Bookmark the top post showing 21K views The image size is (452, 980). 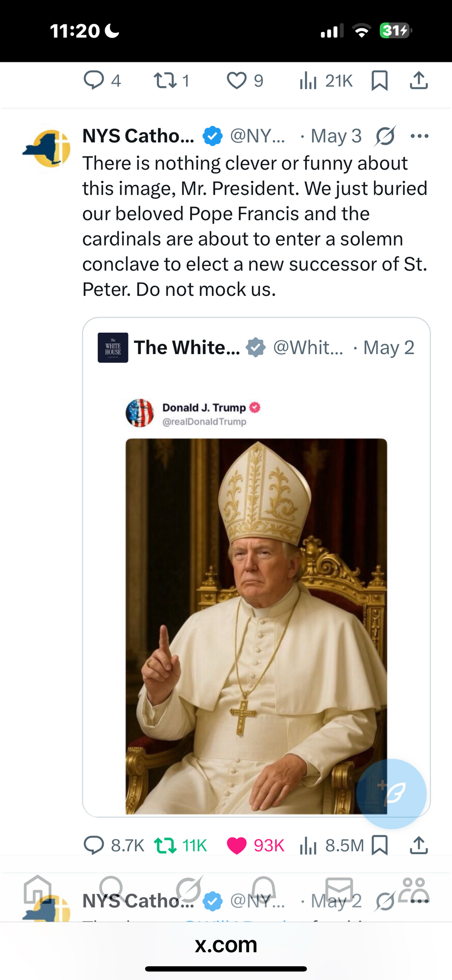click(380, 80)
